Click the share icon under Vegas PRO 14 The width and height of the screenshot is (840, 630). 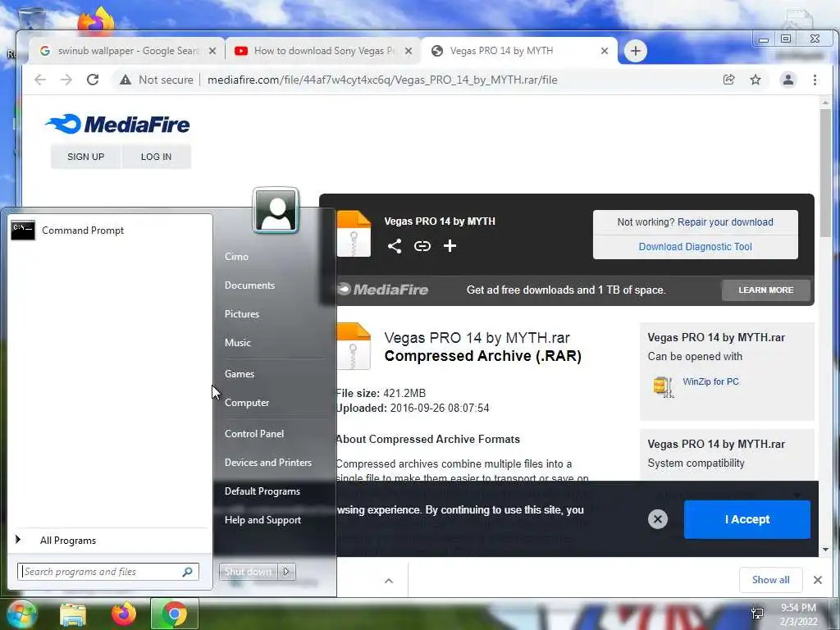click(395, 246)
